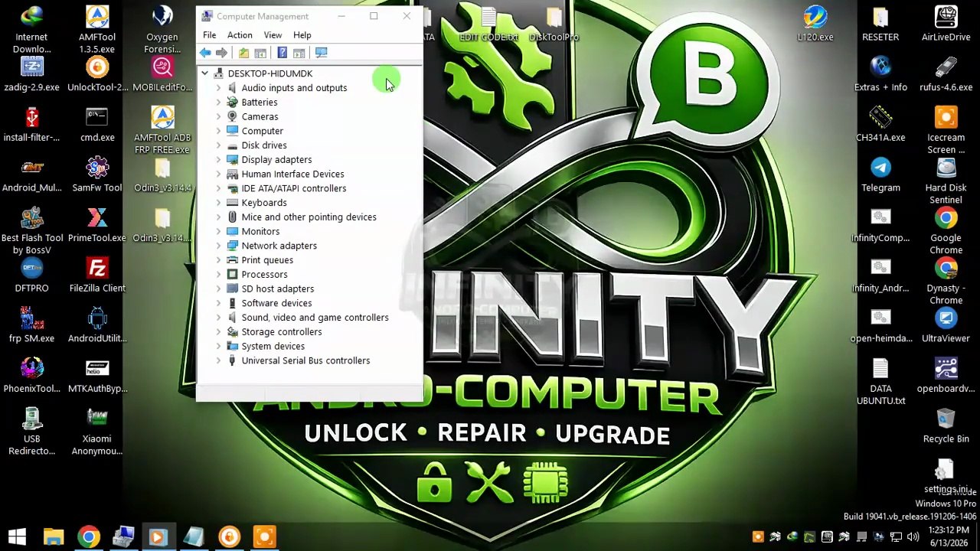980x551 pixels.
Task: Select the Oxygen Forensic desktop icon
Action: pos(162,29)
